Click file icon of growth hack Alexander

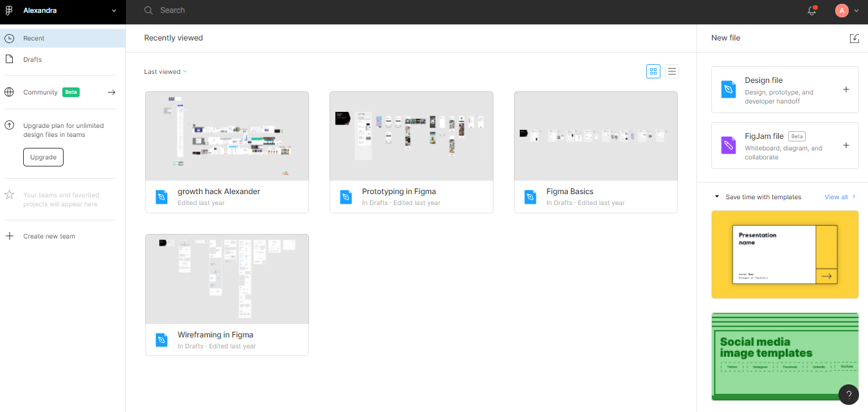tap(162, 197)
